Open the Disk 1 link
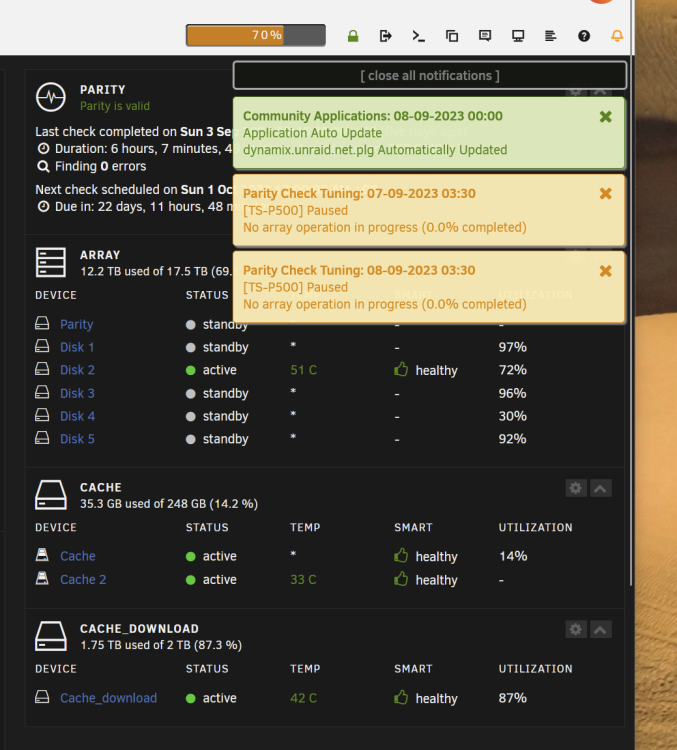Image resolution: width=677 pixels, height=750 pixels. click(x=77, y=347)
